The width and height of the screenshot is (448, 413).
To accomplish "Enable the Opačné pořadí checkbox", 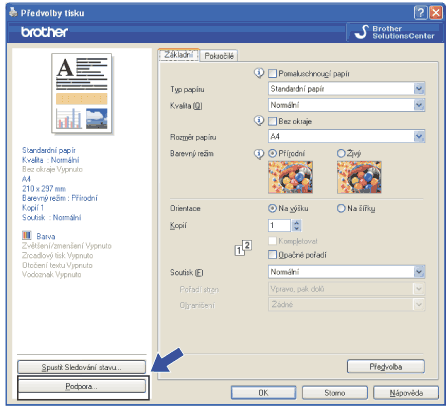I will [272, 255].
